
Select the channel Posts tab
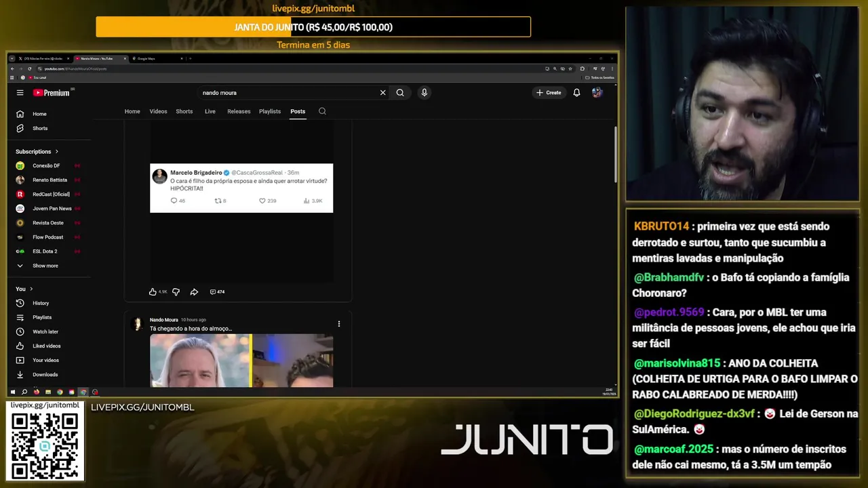pos(298,111)
